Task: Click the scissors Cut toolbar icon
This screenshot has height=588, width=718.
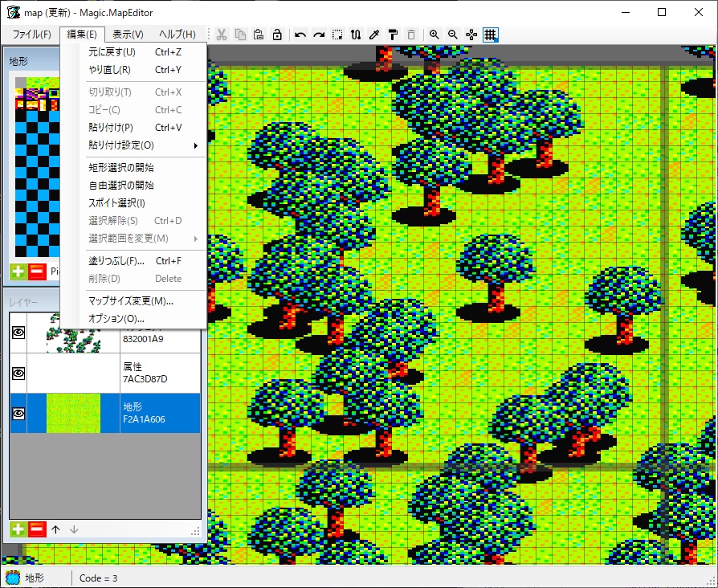Action: [x=222, y=35]
